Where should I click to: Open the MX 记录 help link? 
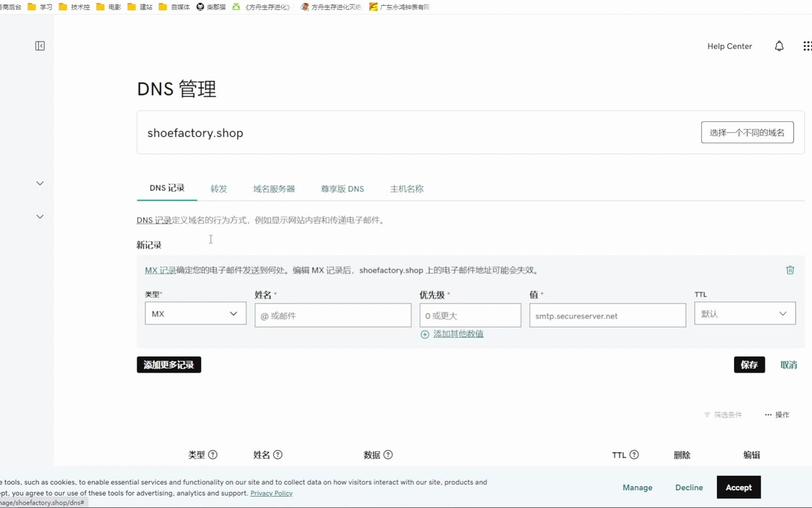pos(160,270)
